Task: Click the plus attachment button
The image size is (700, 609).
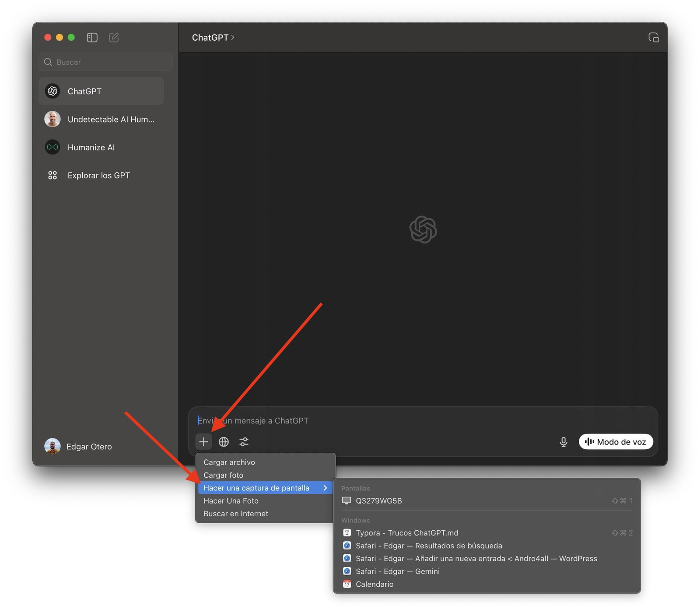Action: (203, 442)
